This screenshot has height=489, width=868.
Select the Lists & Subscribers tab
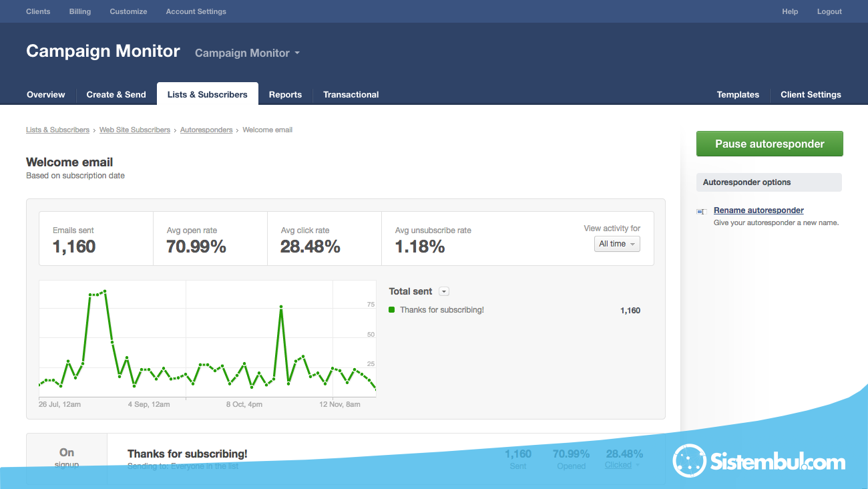(208, 94)
